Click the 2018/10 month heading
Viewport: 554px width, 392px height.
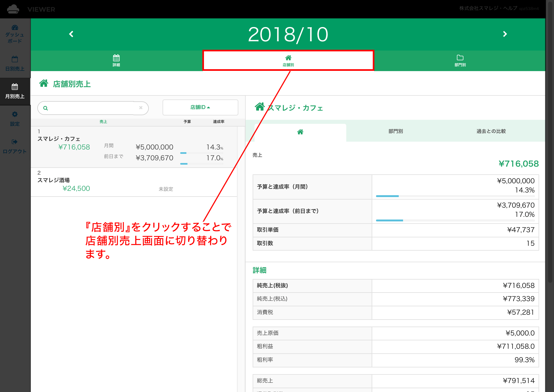click(288, 34)
